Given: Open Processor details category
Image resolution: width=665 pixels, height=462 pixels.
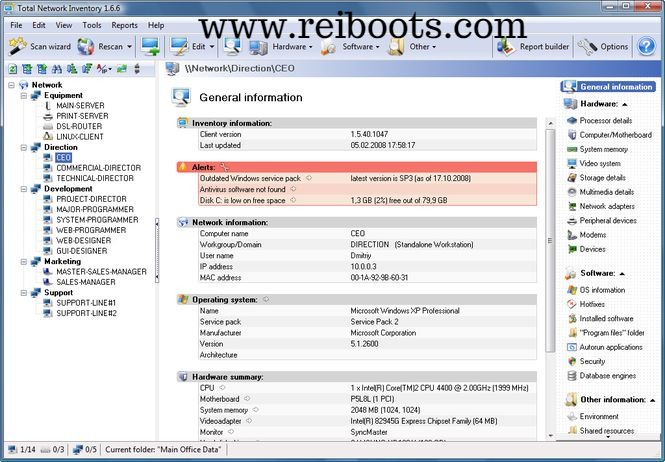Looking at the screenshot, I should tap(606, 121).
